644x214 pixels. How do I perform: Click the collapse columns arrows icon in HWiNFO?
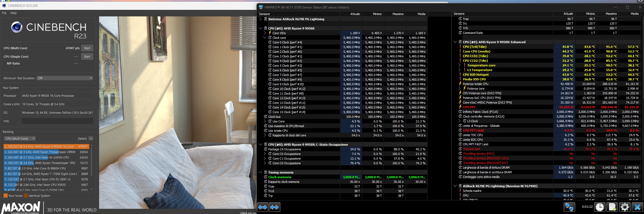274,207
